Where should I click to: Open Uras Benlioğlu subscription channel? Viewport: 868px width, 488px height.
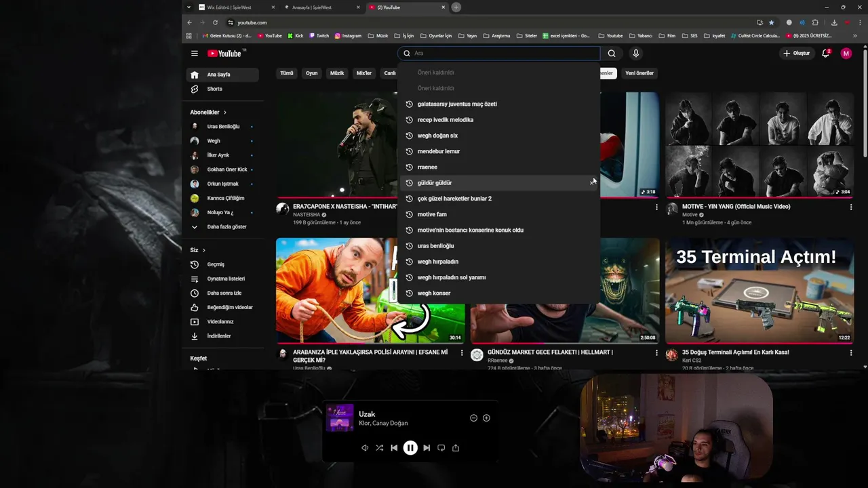222,127
